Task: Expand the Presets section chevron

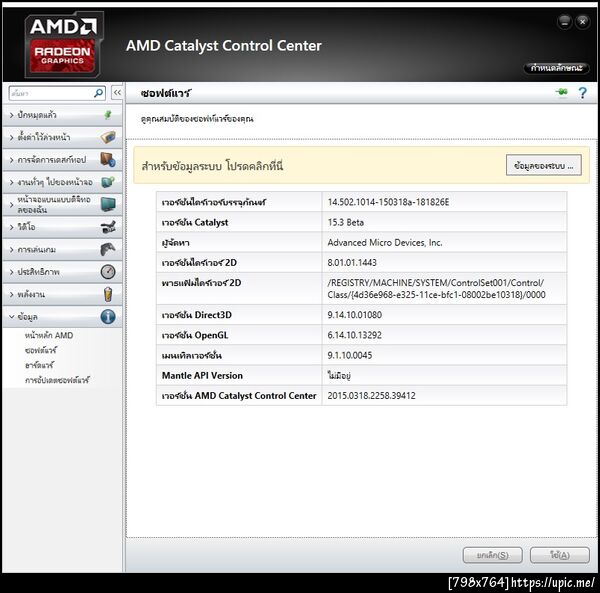Action: coord(11,137)
